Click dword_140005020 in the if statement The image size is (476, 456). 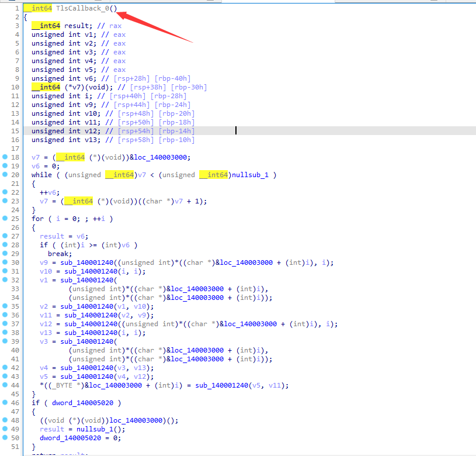82,403
